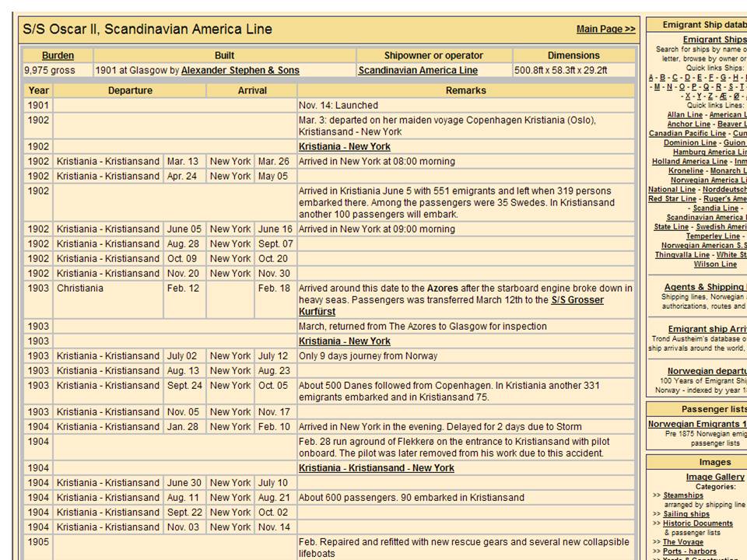
Task: Open ships starting with letter Q
Action: 706,86
